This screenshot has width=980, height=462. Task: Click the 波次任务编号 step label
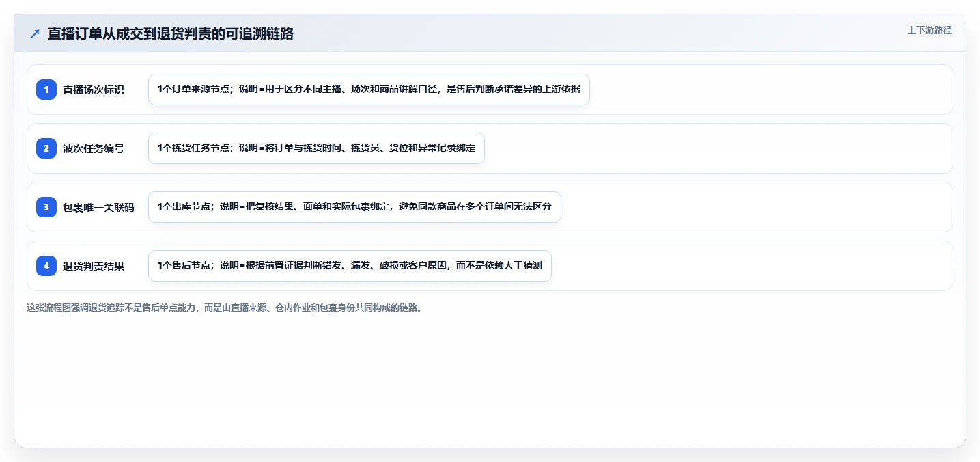point(94,148)
